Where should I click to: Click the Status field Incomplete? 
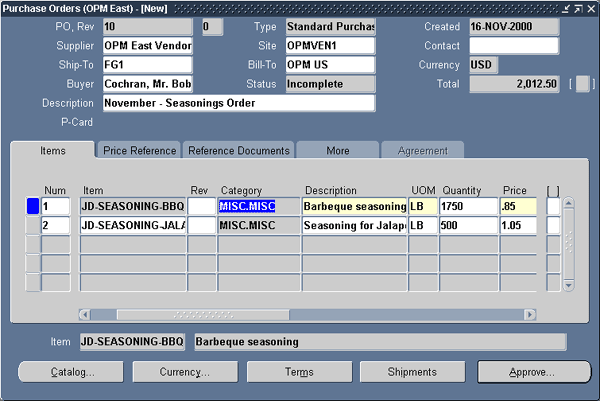point(330,84)
